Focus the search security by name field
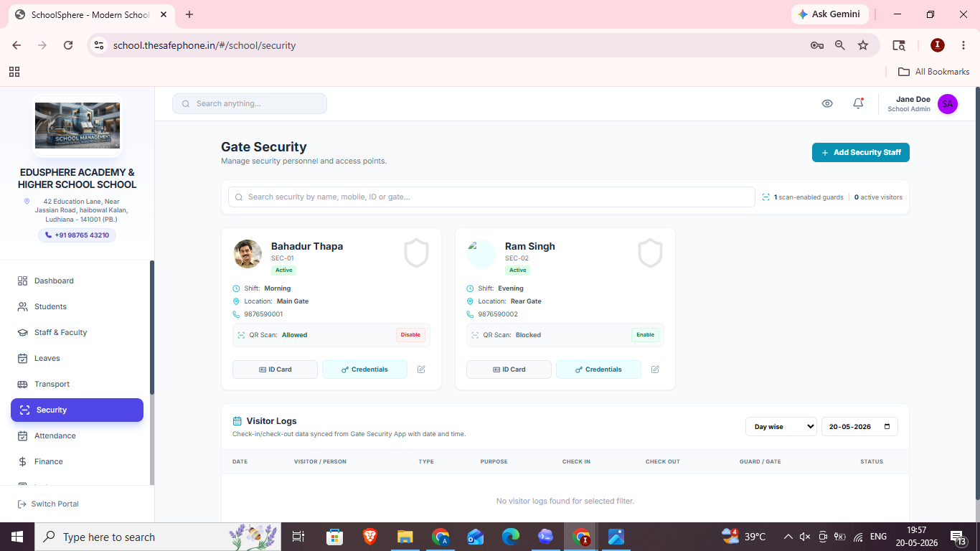 pyautogui.click(x=491, y=197)
